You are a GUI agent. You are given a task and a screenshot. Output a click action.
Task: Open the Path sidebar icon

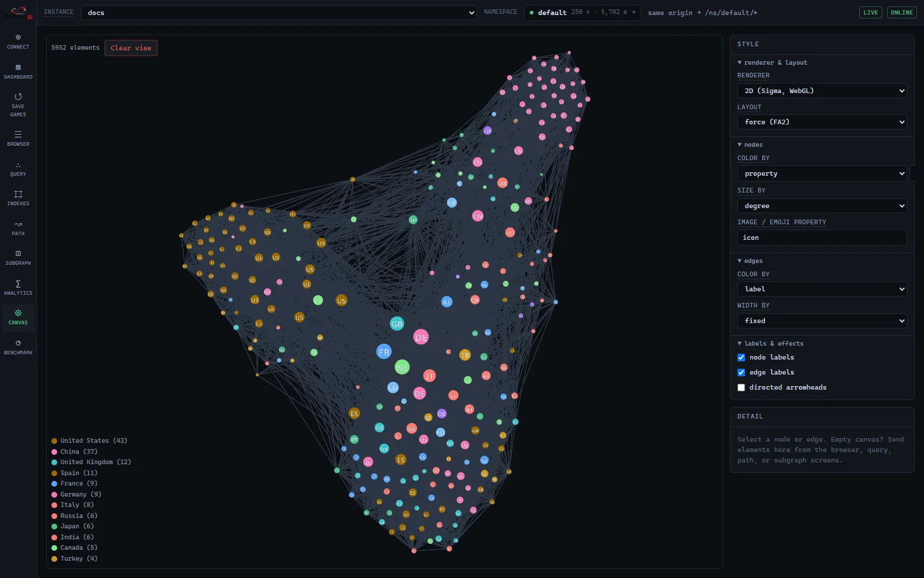(18, 228)
